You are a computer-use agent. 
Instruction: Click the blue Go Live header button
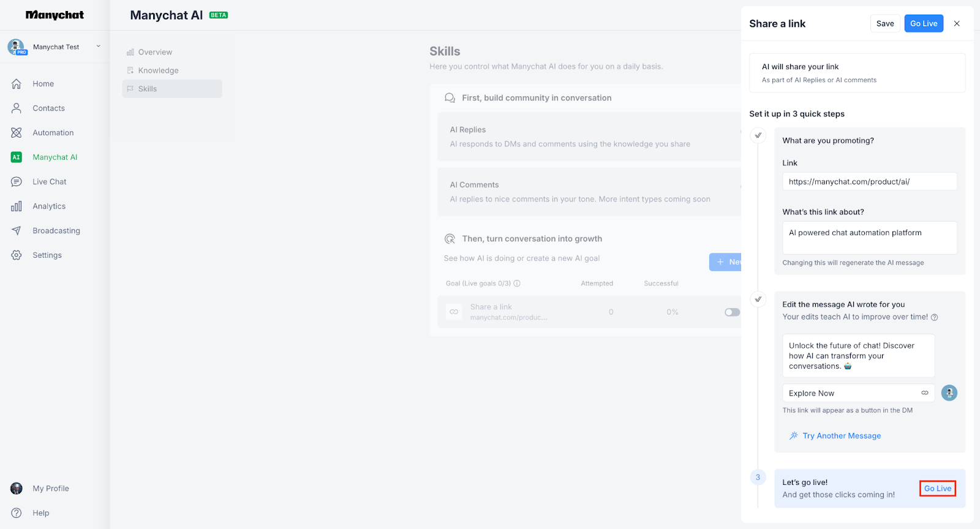point(924,23)
